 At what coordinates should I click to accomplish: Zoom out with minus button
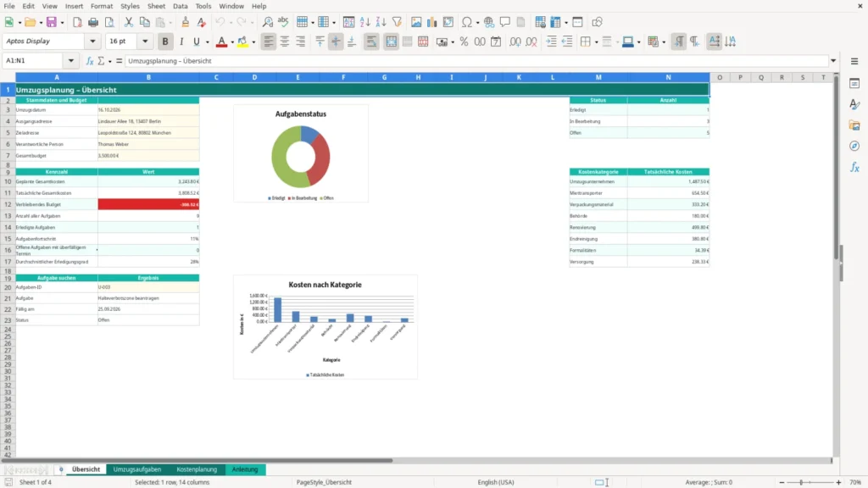(782, 482)
